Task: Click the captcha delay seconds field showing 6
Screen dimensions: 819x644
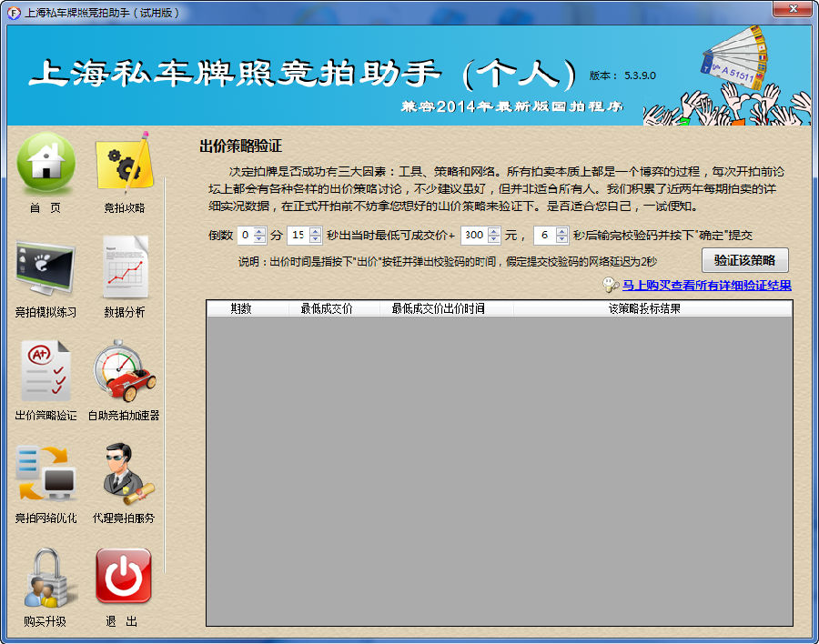Action: tap(543, 236)
